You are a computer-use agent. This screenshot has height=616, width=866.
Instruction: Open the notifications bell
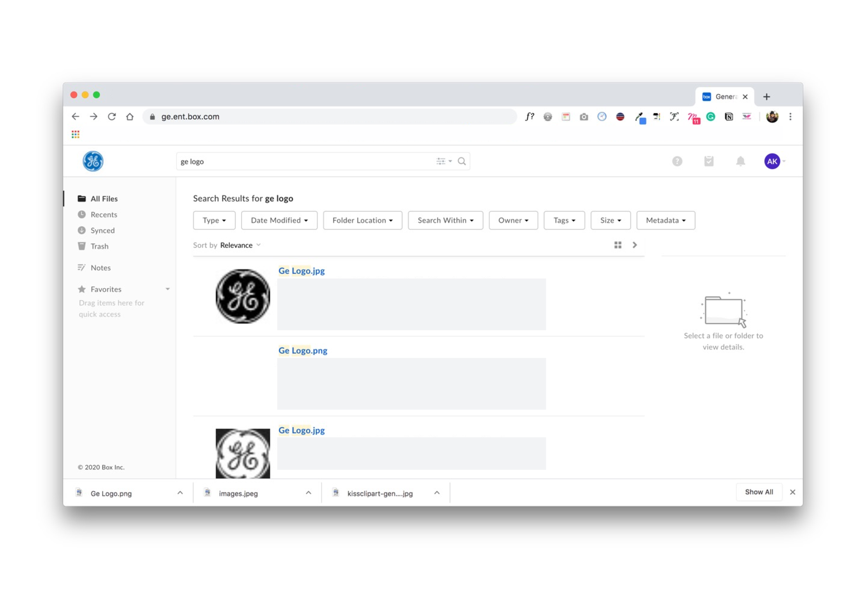(x=740, y=161)
